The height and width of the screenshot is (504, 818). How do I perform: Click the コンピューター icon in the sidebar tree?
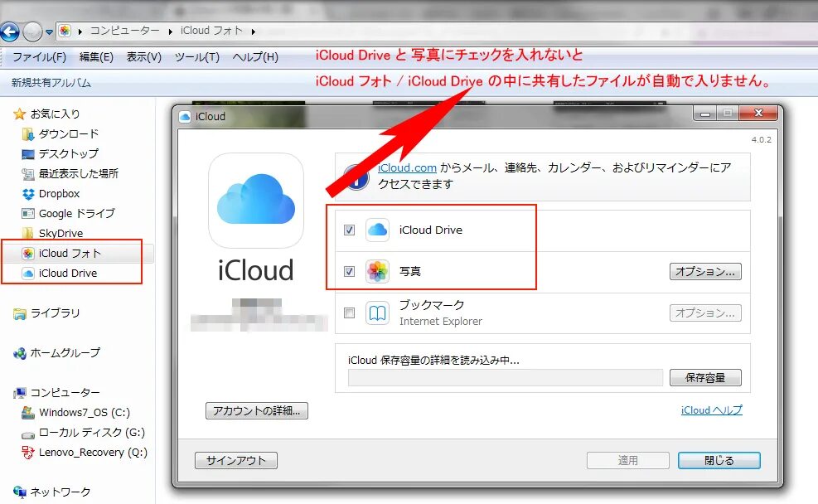pyautogui.click(x=20, y=393)
